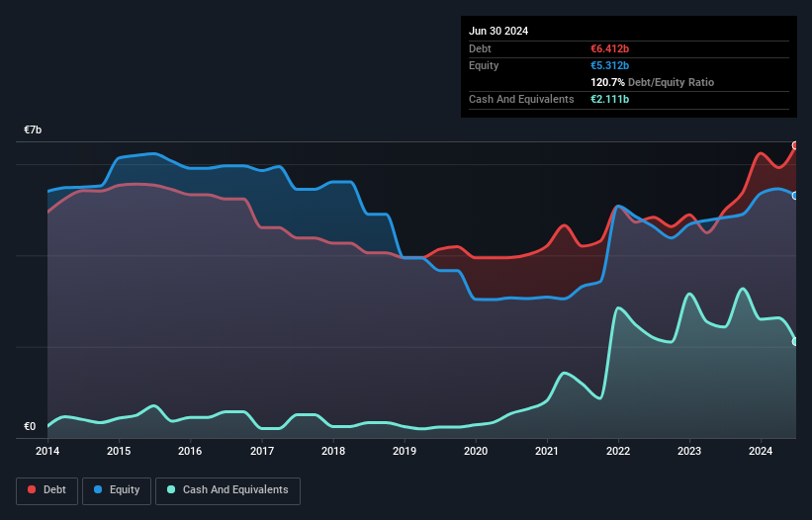Click the €5.312b equity value
The height and width of the screenshot is (520, 812).
coord(609,65)
